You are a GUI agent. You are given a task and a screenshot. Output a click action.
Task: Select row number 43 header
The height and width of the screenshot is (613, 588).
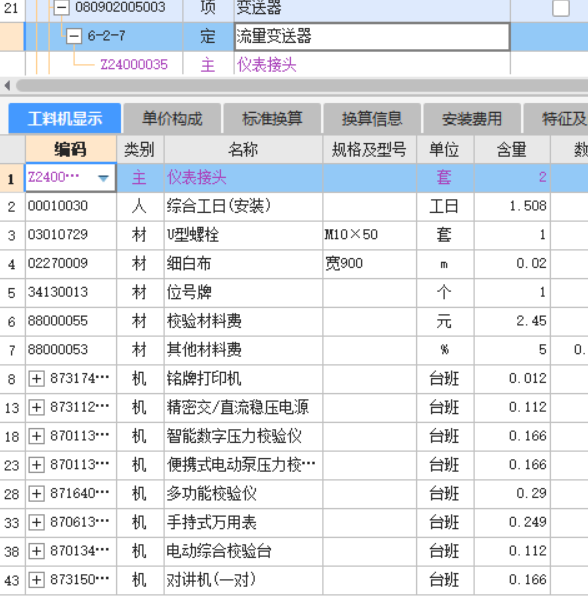pos(12,580)
